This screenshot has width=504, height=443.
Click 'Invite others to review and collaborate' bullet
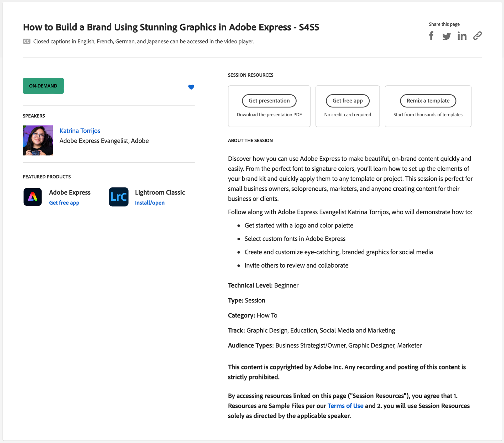(296, 265)
